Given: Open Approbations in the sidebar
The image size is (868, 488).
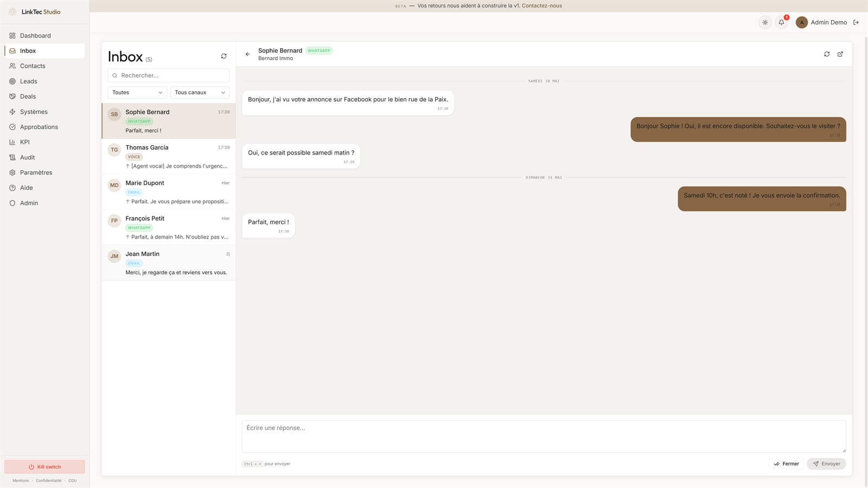Looking at the screenshot, I should pyautogui.click(x=44, y=127).
